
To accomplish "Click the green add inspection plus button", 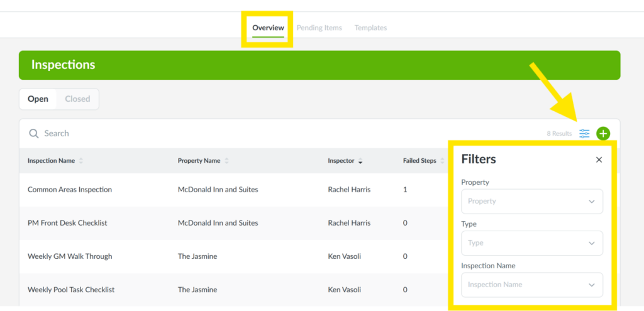I will click(603, 133).
